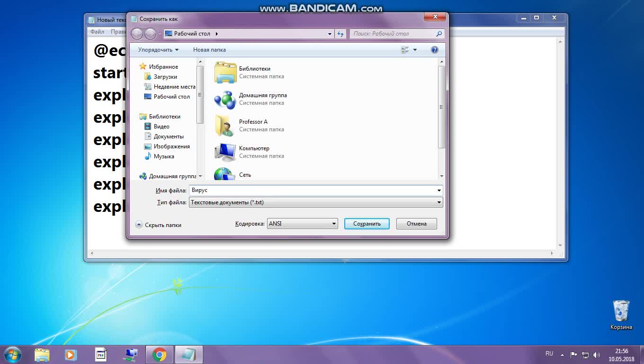This screenshot has height=364, width=644.
Task: Open the Windows Start menu
Action: point(12,354)
